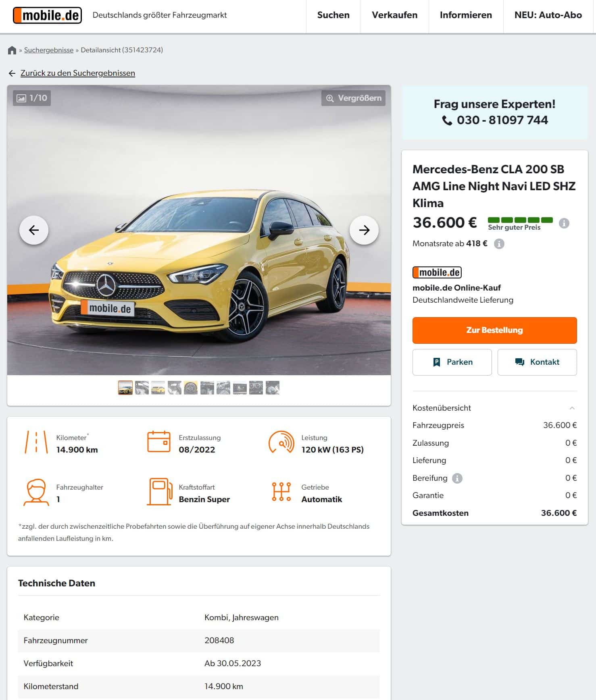Screen dimensions: 596x700
Task: Click the 120 kW (163 PS) value
Action: [332, 450]
